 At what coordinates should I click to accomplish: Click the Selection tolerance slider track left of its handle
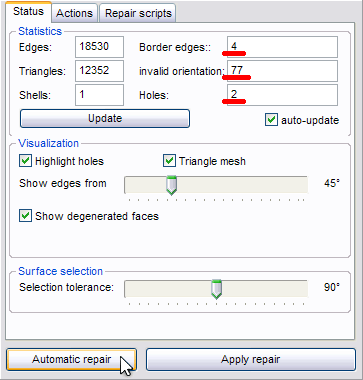click(168, 289)
